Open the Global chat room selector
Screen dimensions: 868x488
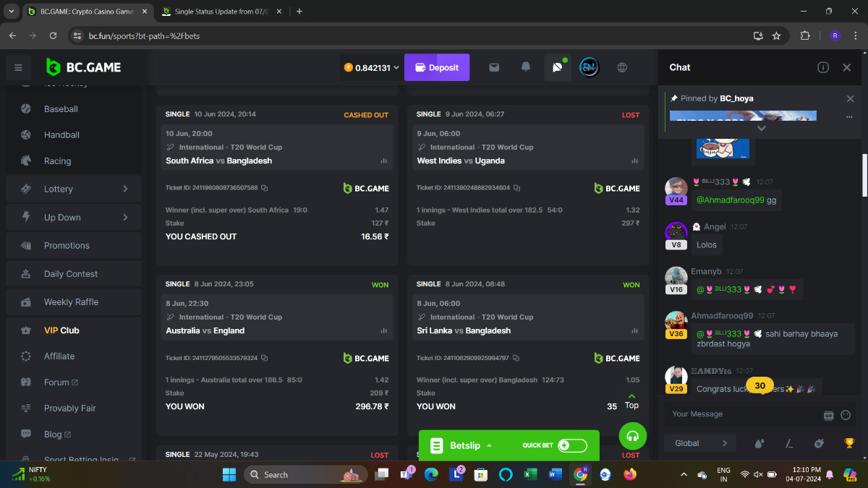(699, 443)
